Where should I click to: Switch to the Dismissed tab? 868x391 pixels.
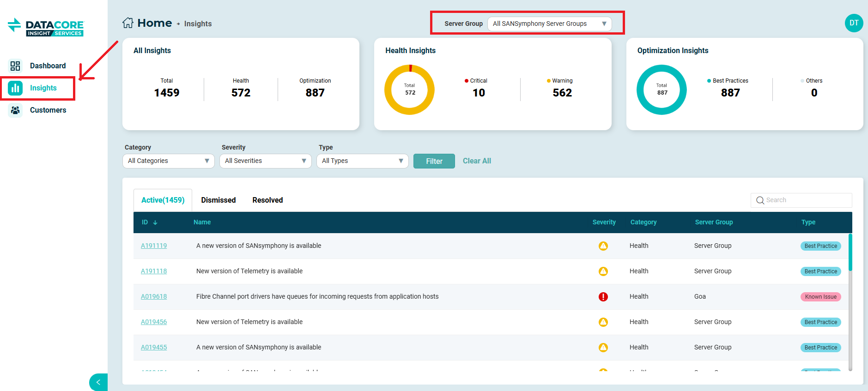218,200
